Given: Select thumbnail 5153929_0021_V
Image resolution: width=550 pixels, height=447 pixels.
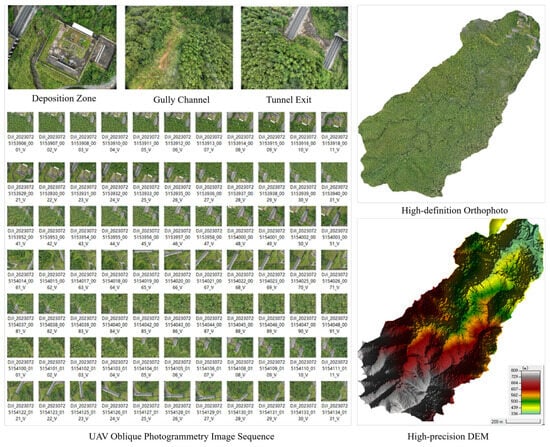Looking at the screenshot, I should [20, 172].
